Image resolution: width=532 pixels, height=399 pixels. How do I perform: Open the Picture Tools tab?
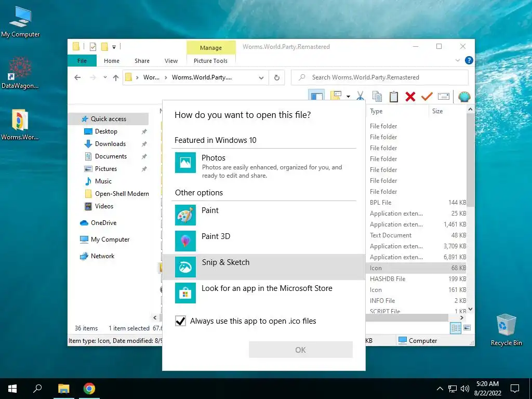(x=211, y=61)
